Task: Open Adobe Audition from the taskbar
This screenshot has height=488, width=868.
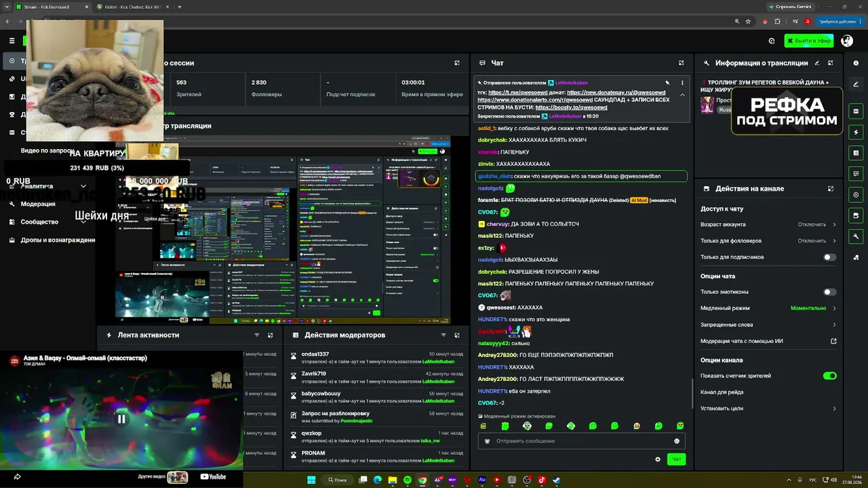Action: click(x=482, y=480)
